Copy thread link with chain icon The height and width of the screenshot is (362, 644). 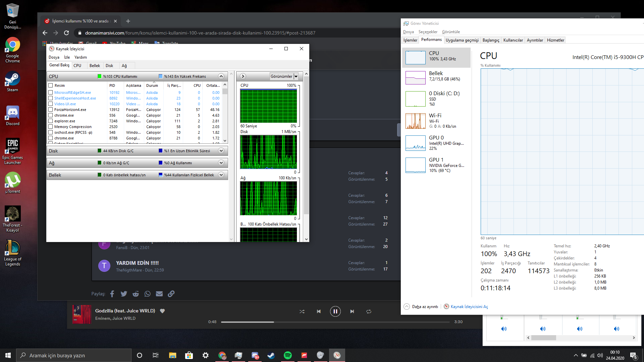point(171,294)
